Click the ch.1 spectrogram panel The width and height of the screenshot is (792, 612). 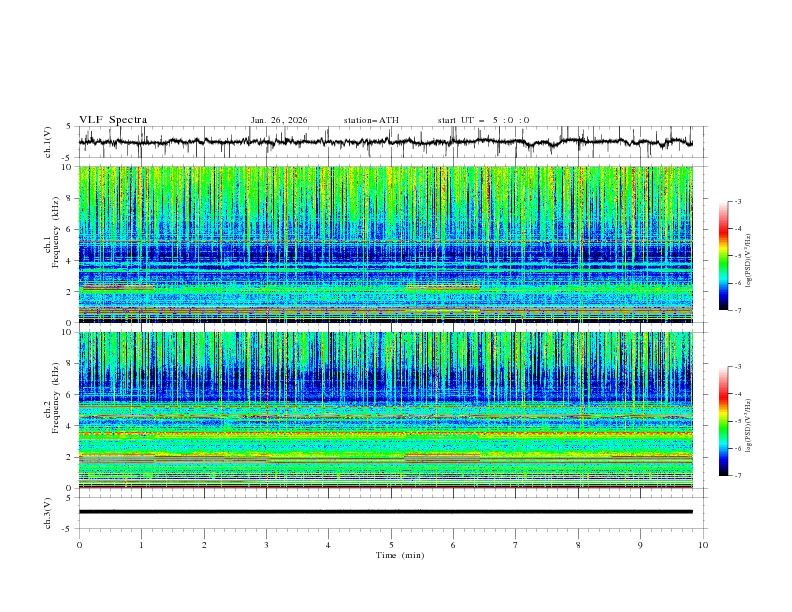385,244
